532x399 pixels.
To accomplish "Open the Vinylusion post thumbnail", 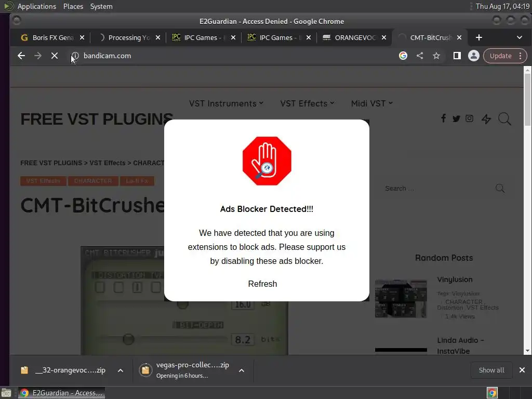I will pyautogui.click(x=401, y=299).
